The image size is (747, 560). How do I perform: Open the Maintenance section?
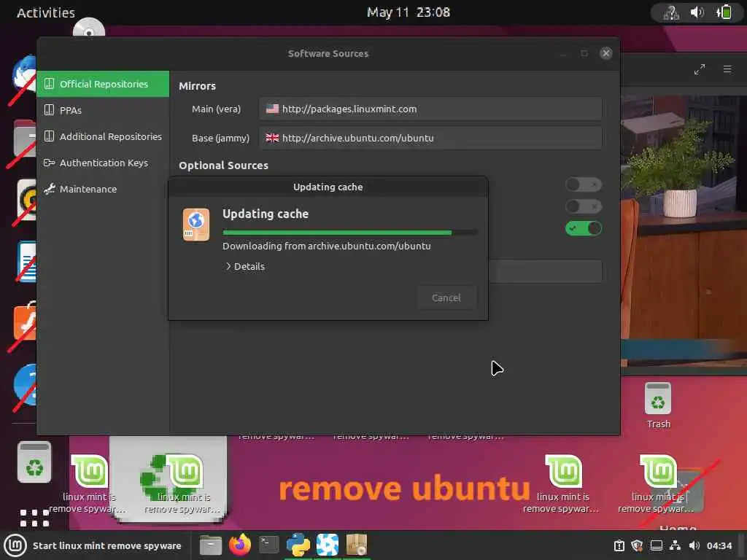pos(103,189)
